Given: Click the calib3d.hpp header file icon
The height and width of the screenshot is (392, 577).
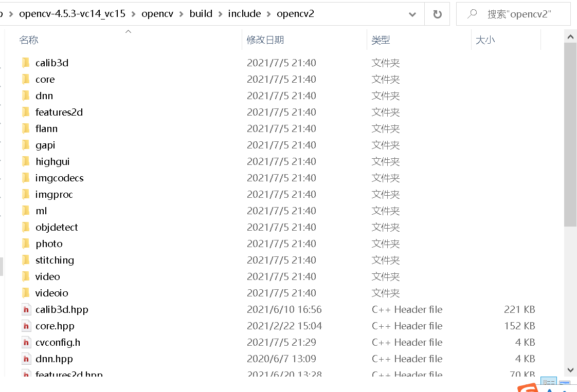Looking at the screenshot, I should (26, 309).
